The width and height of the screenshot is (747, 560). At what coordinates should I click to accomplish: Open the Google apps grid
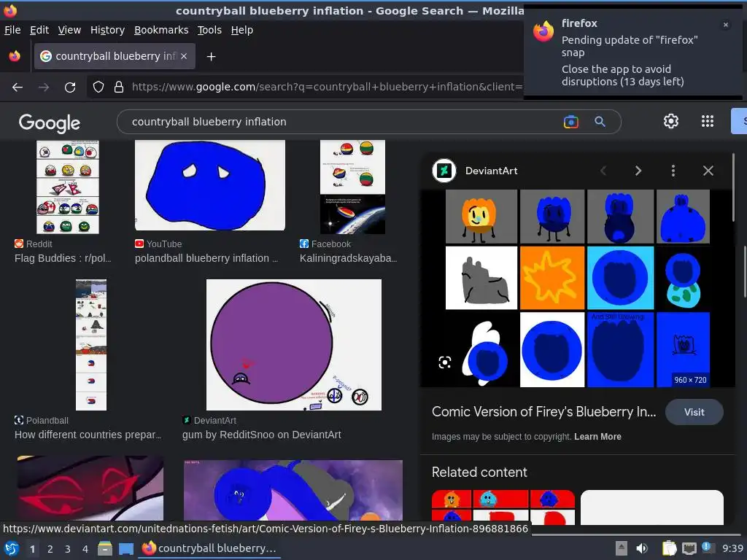(x=708, y=122)
